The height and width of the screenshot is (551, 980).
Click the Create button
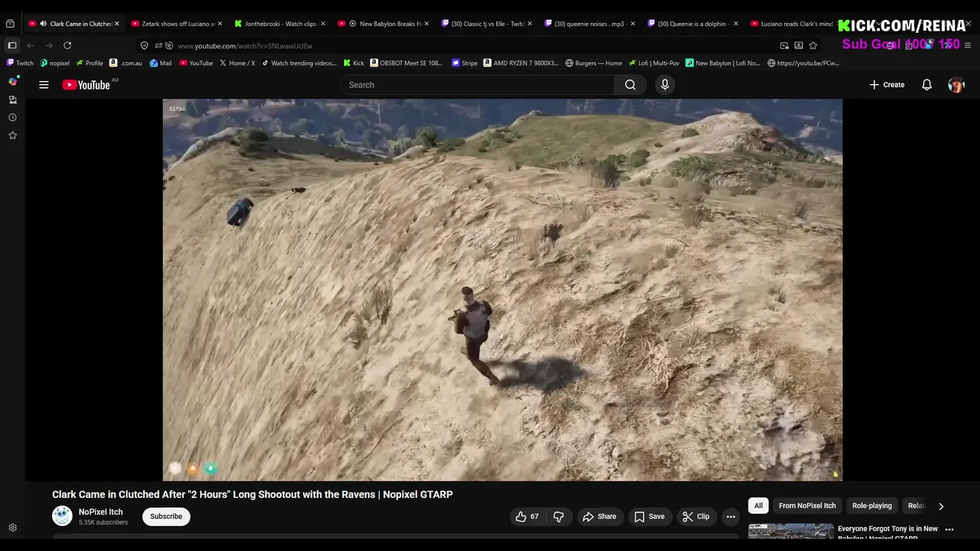[x=887, y=85]
